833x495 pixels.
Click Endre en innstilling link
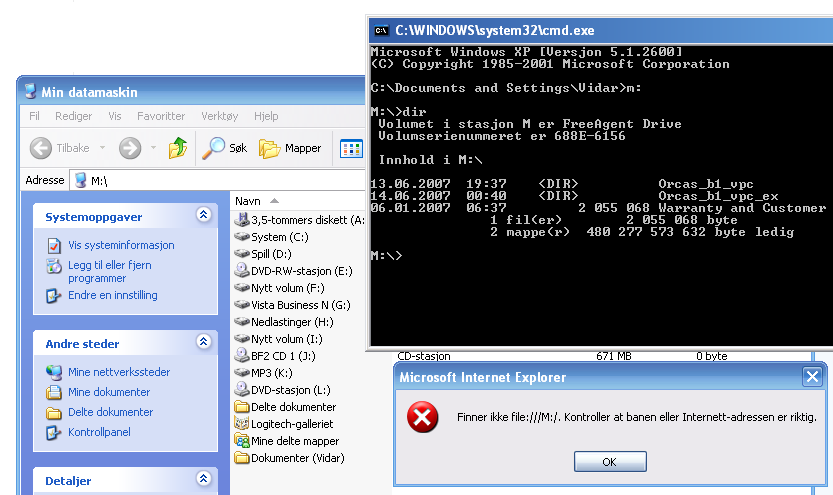(113, 295)
